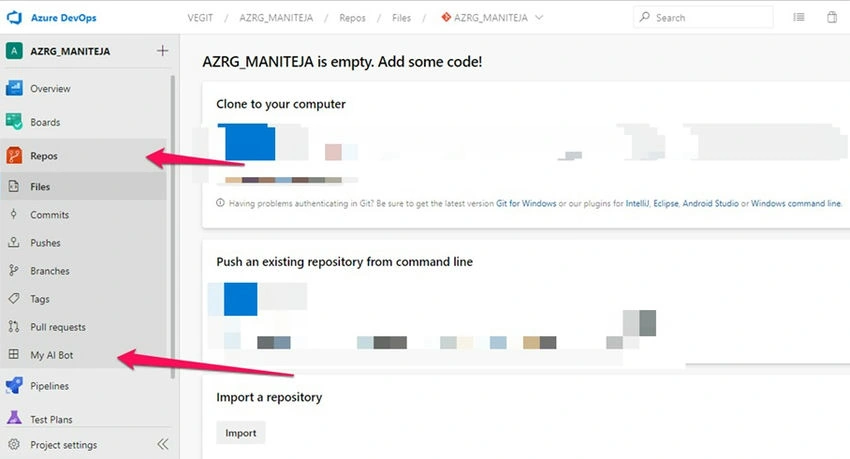
Task: Select the Repos icon in sidebar
Action: pos(14,156)
